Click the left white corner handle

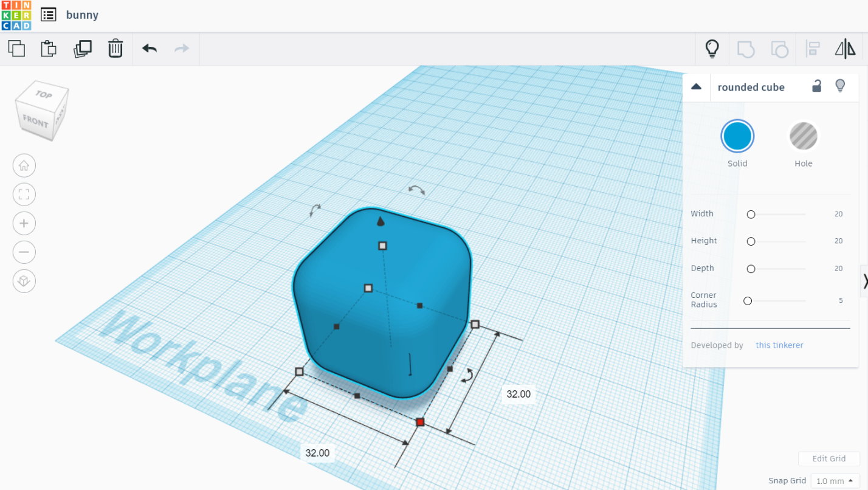tap(299, 371)
